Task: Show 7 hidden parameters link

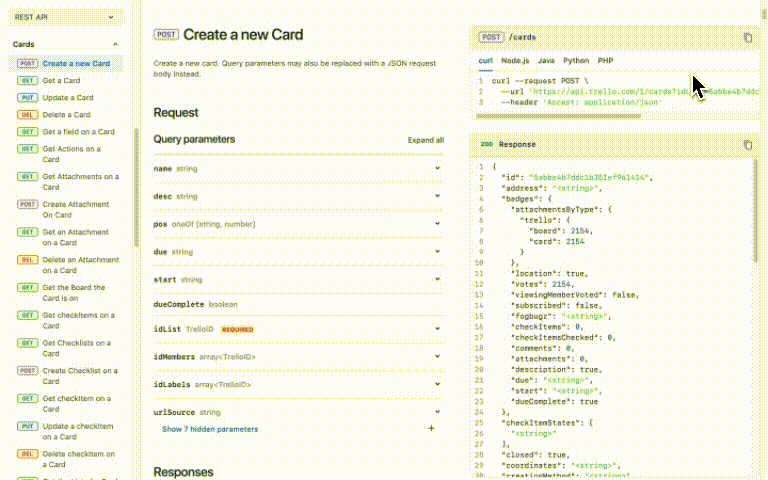Action: pos(210,429)
